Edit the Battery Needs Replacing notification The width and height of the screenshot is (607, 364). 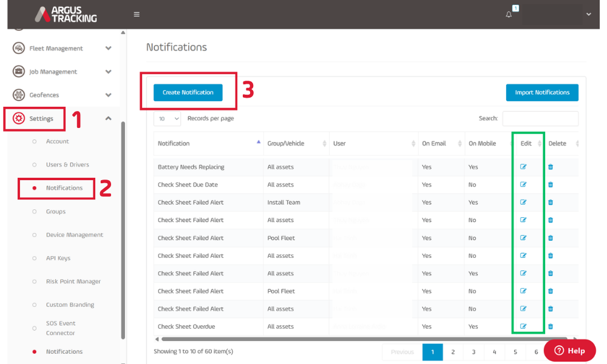tap(523, 167)
